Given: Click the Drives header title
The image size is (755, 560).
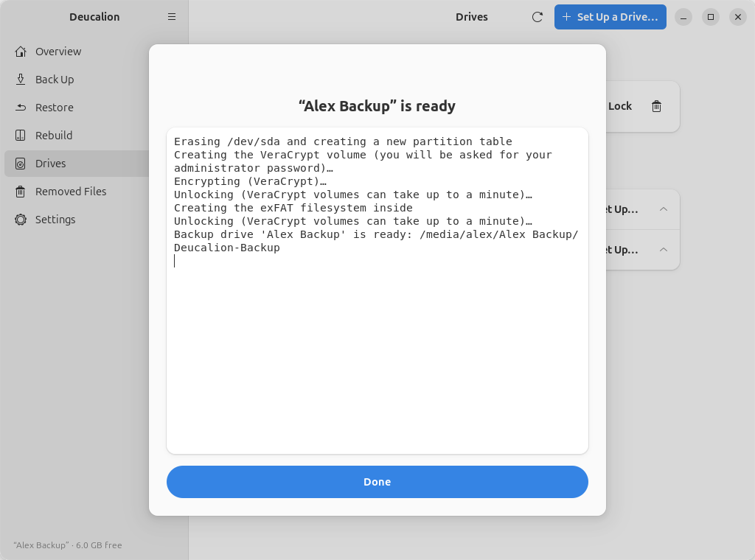Looking at the screenshot, I should coord(471,17).
